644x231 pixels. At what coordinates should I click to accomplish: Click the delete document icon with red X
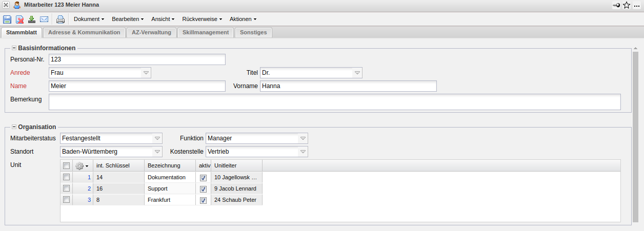pos(19,19)
